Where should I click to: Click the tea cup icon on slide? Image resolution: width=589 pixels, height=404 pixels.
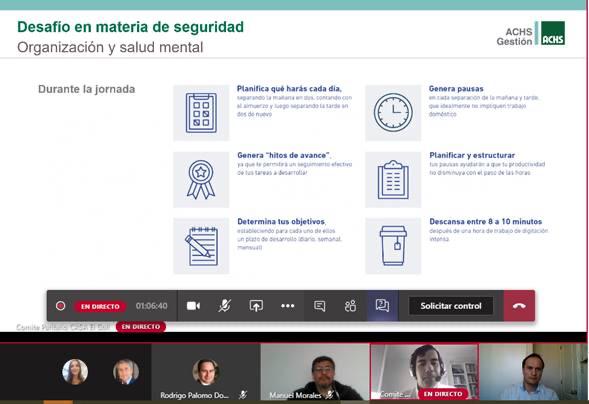point(393,246)
